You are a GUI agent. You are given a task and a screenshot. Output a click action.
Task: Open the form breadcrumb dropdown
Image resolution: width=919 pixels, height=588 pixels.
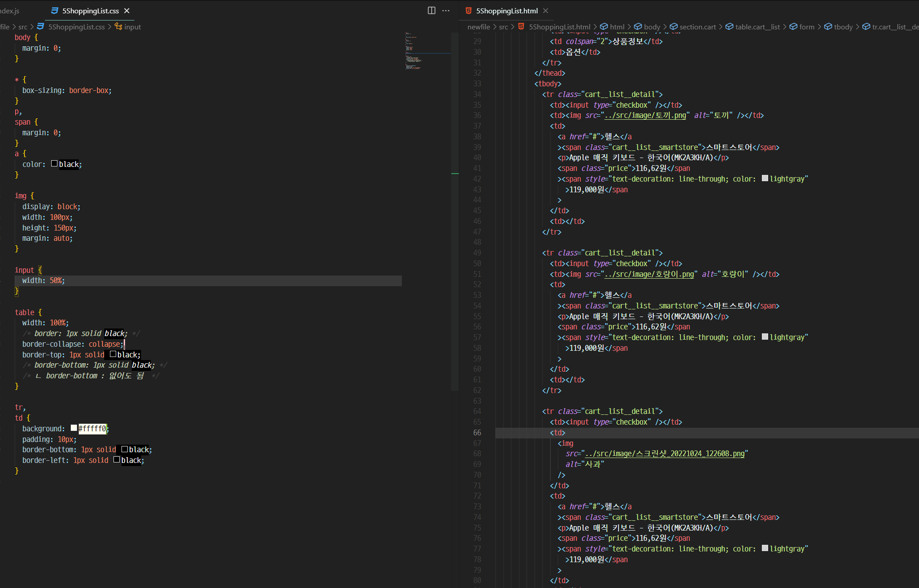pyautogui.click(x=806, y=27)
